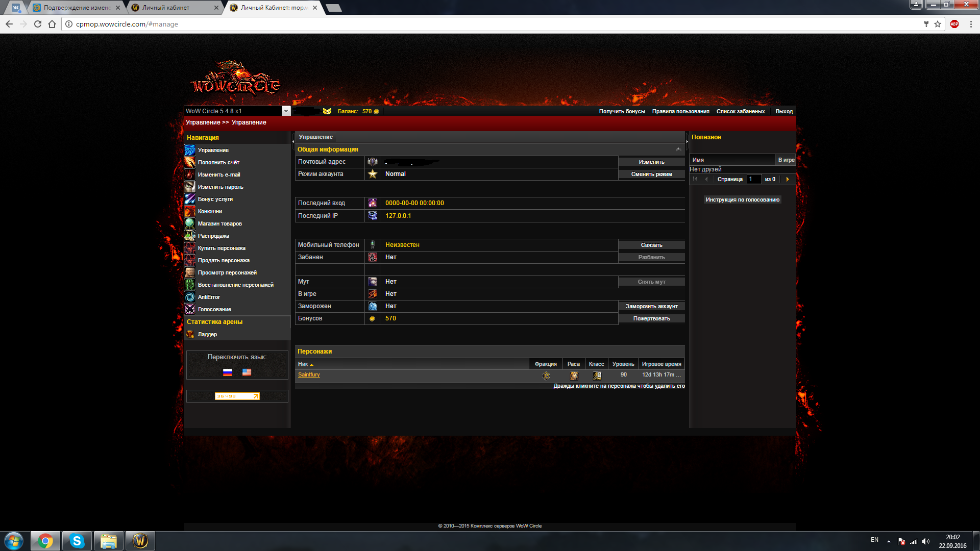Click the Голосование sidebar icon
Screen dimensions: 980x551
click(189, 309)
